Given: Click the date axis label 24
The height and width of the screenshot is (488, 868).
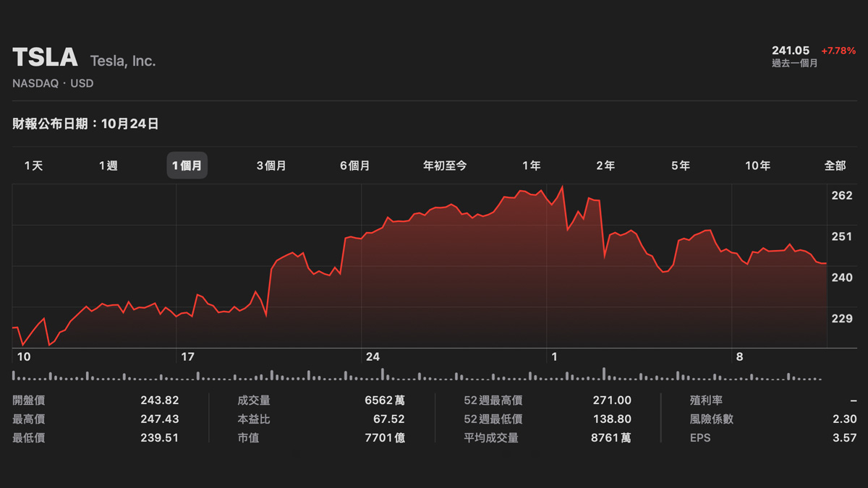Looking at the screenshot, I should [x=373, y=356].
